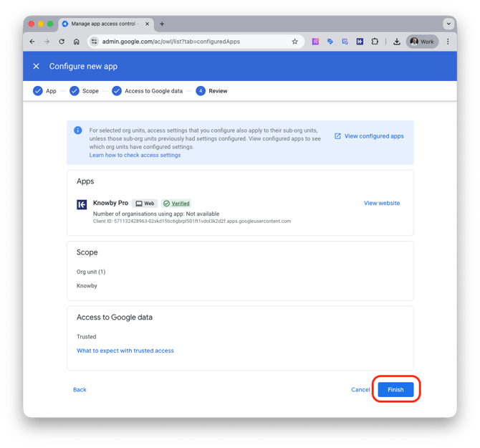This screenshot has height=448, width=480.
Task: Click the Verified badge
Action: pyautogui.click(x=176, y=204)
